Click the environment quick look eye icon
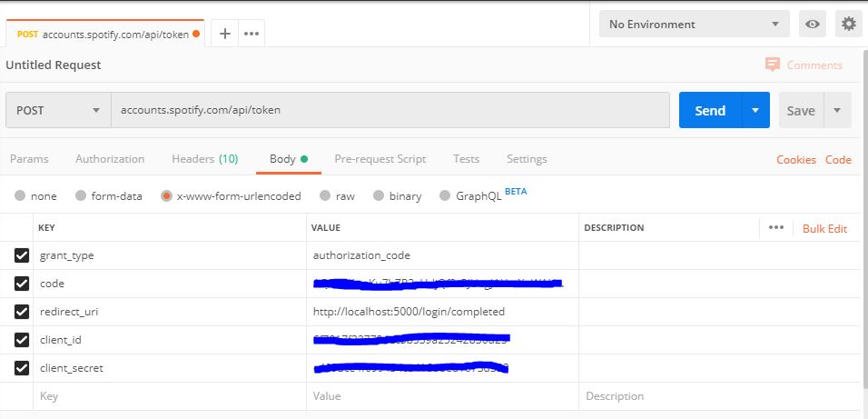The image size is (868, 419). [812, 24]
